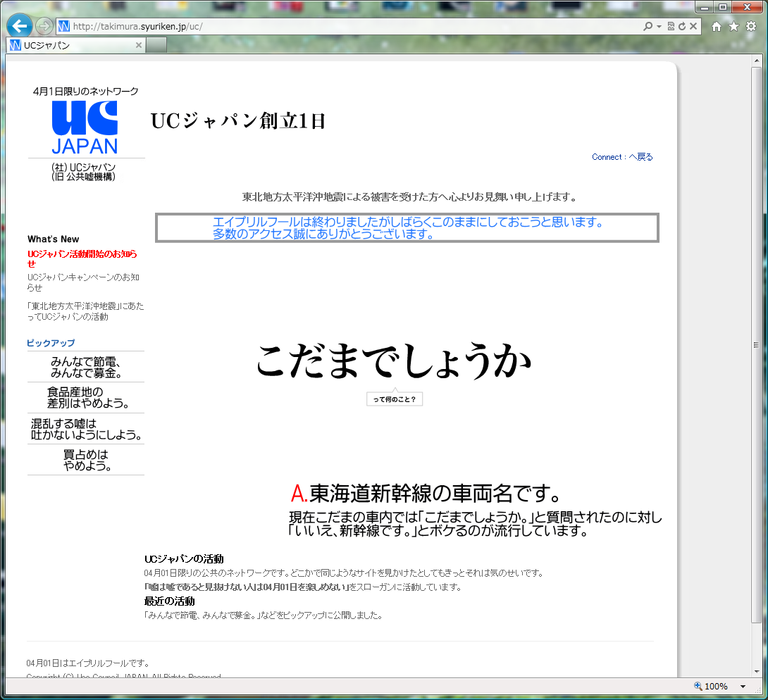The height and width of the screenshot is (700, 768).
Task: Toggle the Compatibility View icon
Action: coord(671,27)
